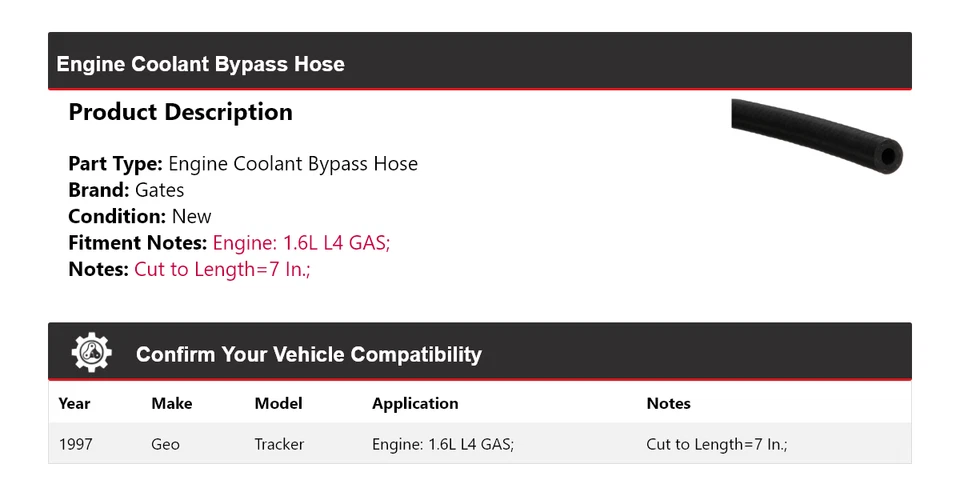960x496 pixels.
Task: Click the Brand: Gates line
Action: click(126, 190)
